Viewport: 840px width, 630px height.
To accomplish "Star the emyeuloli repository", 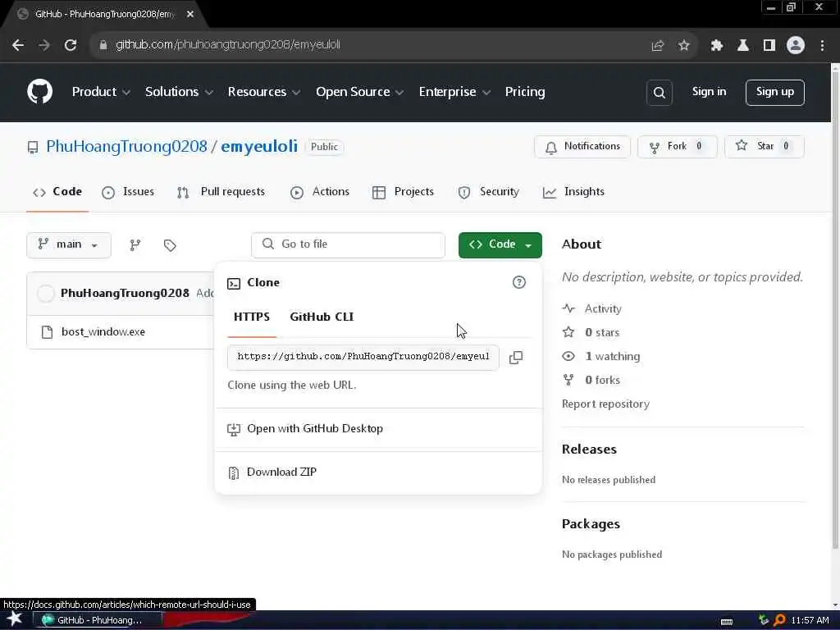I will click(764, 147).
